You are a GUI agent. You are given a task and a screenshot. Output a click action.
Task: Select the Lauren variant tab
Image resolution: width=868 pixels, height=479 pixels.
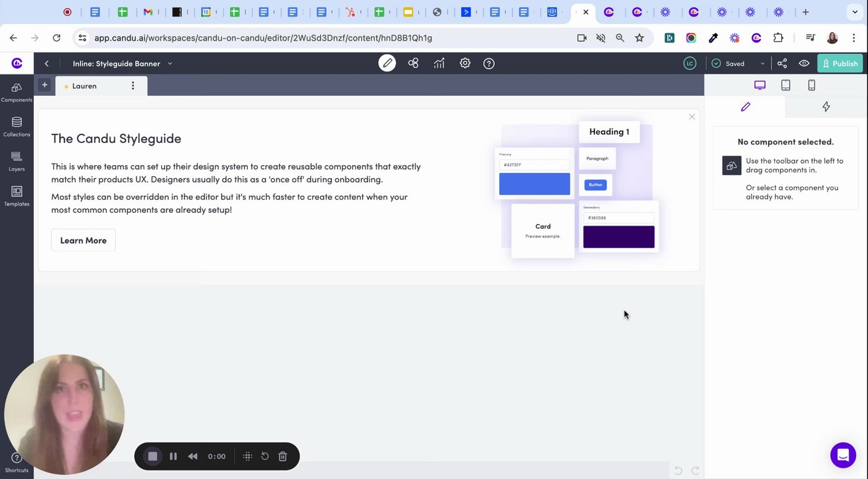[85, 86]
